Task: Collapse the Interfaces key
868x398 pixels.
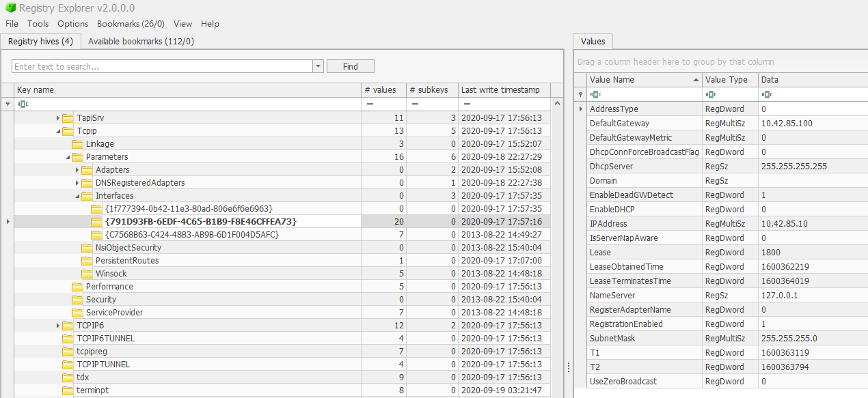Action: pos(77,196)
